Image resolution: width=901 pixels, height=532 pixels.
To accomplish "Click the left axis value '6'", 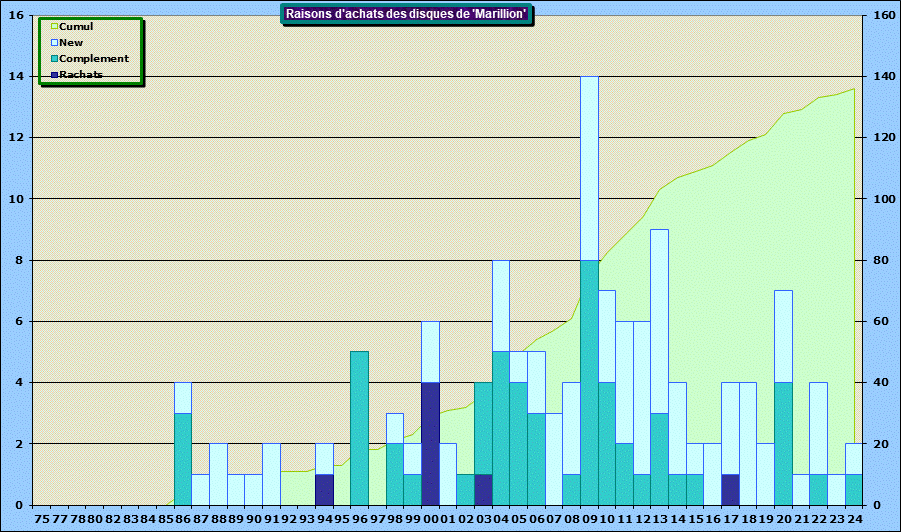I will (x=20, y=322).
